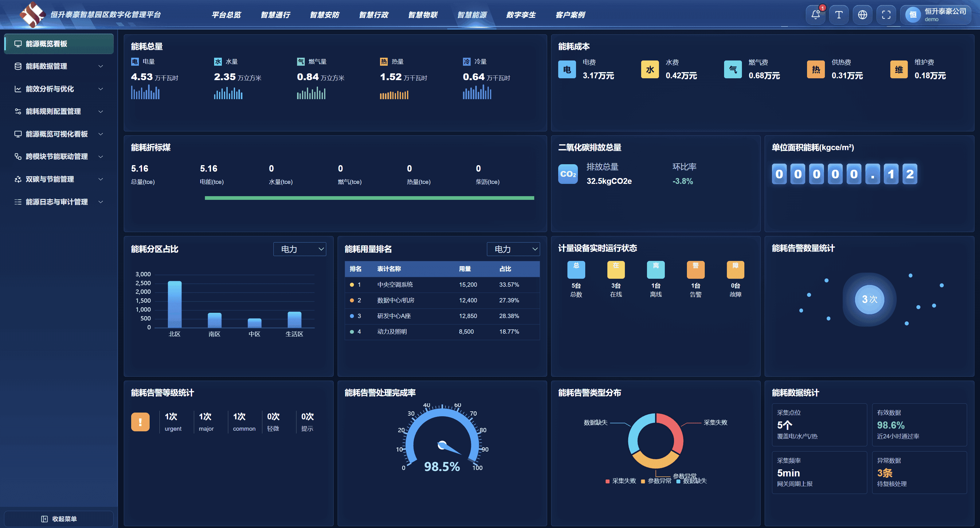Click the 水费 cost icon

coord(650,69)
